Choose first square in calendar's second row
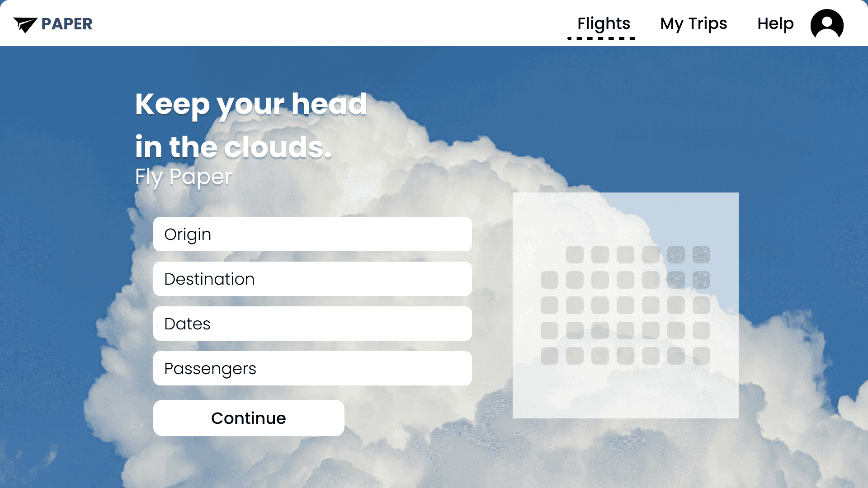The height and width of the screenshot is (488, 868). click(549, 280)
